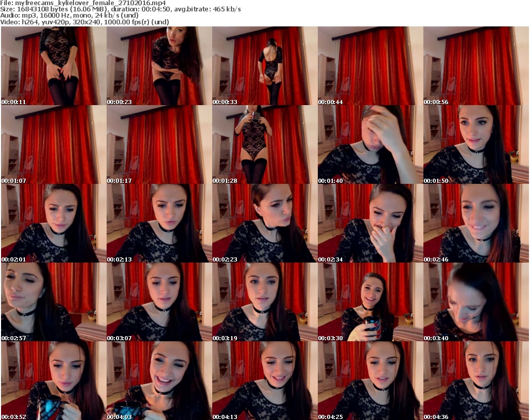Pick the thumbnail stamped 00:01:07
Image resolution: width=530 pixels, height=420 pixels.
click(x=53, y=144)
